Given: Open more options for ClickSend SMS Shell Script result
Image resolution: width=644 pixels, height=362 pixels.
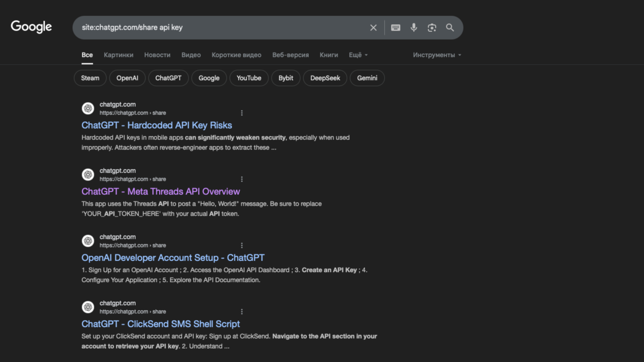Looking at the screenshot, I should coord(242,312).
